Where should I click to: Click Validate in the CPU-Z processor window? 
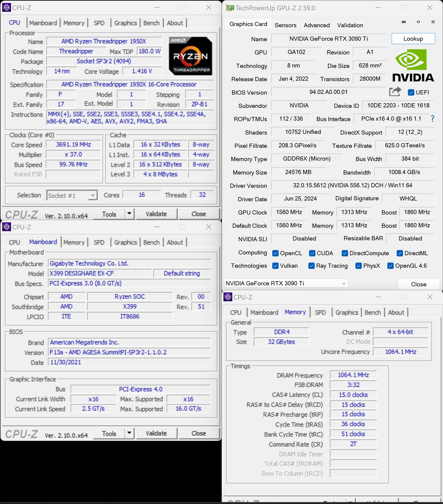pos(156,214)
